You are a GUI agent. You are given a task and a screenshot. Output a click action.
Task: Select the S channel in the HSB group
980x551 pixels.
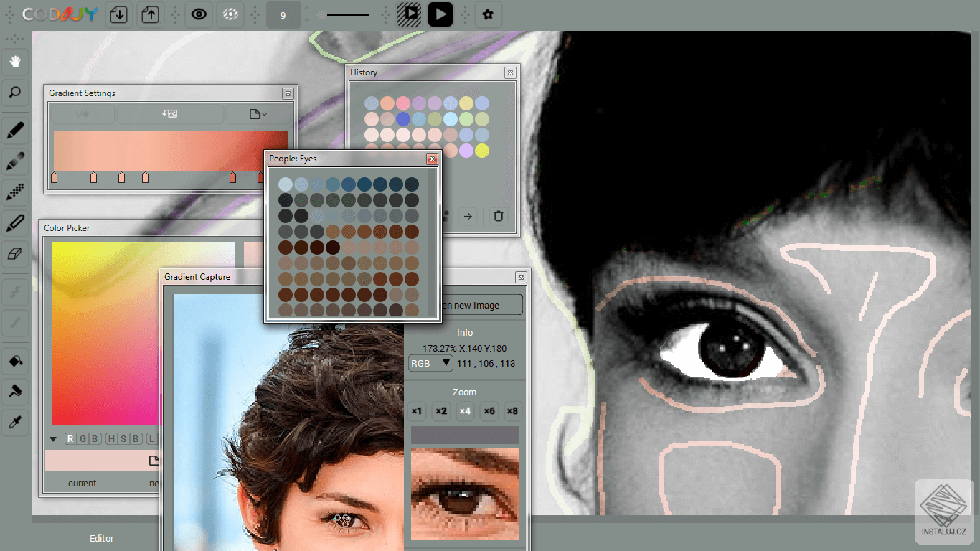pos(123,439)
